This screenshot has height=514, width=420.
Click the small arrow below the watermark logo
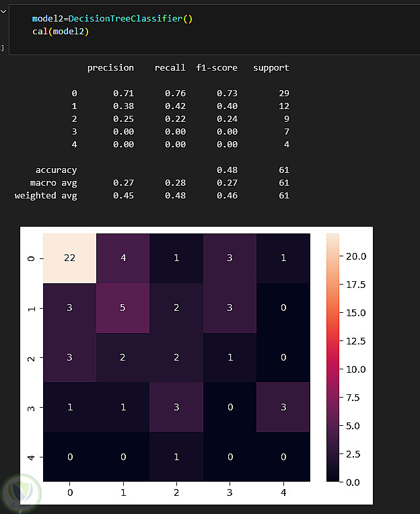pos(20,511)
